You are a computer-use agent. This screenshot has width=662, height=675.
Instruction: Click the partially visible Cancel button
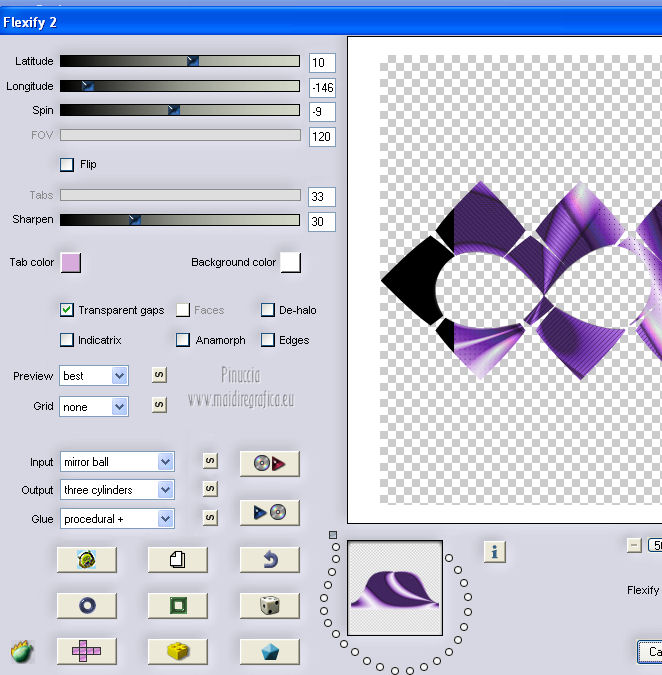pyautogui.click(x=650, y=652)
